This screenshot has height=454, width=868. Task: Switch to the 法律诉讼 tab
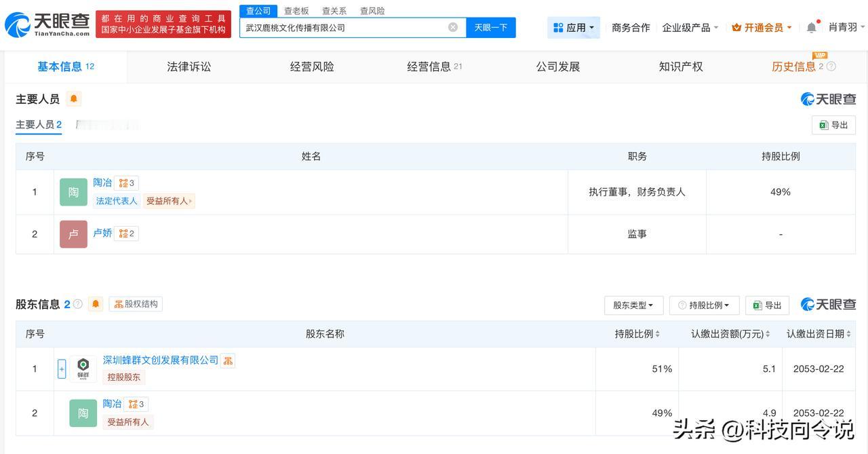pyautogui.click(x=189, y=67)
